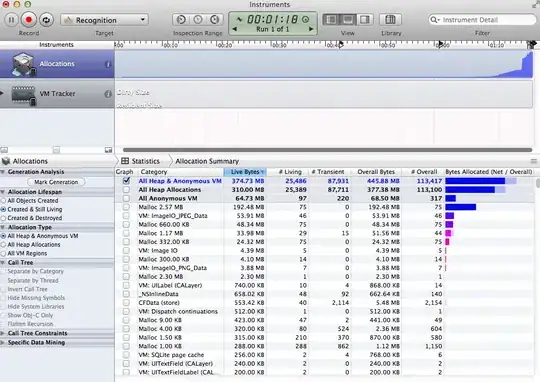Screen dimensions: 540x382
Task: Sort by the Live Bytes column header
Action: [x=245, y=172]
